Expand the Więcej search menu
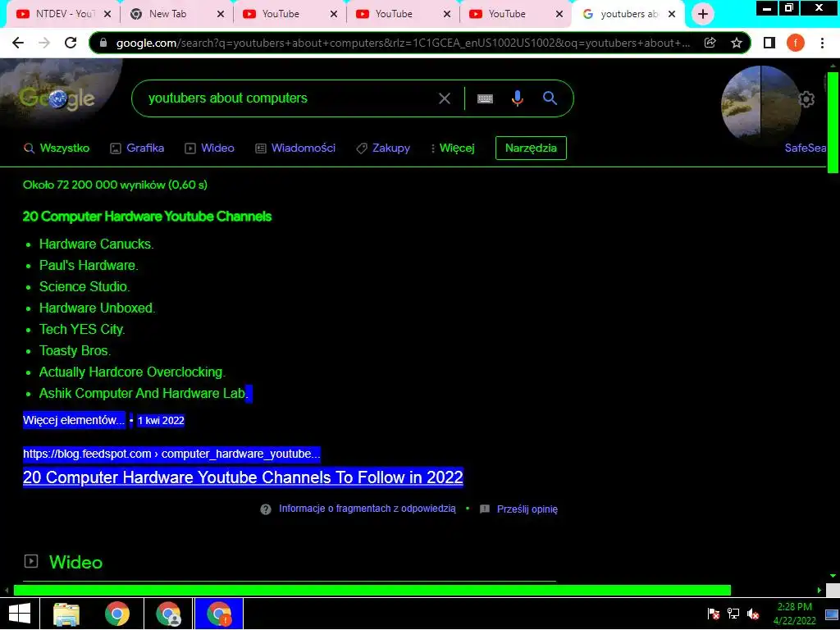Viewport: 840px width, 630px height. tap(453, 148)
